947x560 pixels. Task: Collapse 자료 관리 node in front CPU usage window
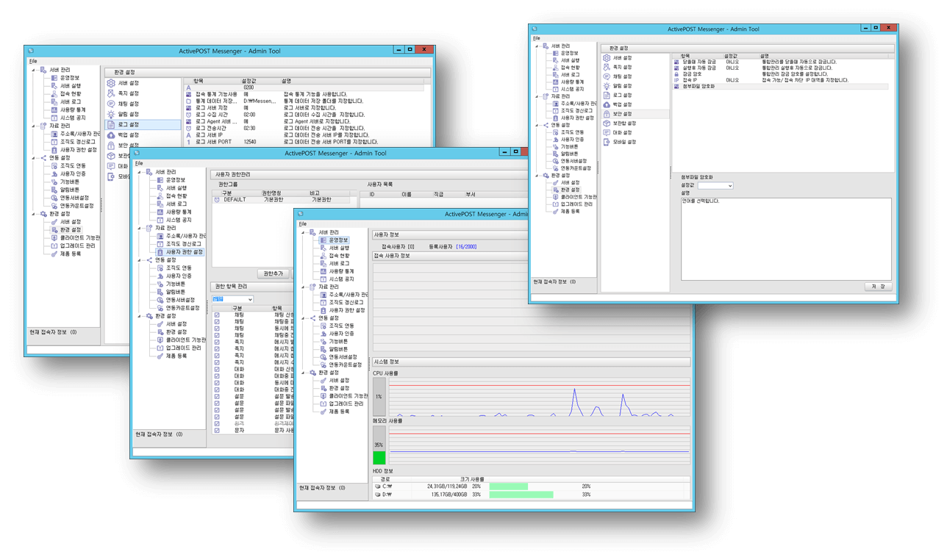304,287
